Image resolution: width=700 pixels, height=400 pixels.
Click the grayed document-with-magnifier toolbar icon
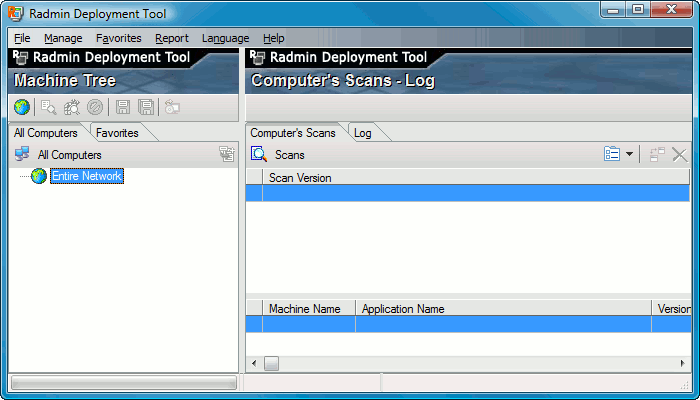[48, 107]
